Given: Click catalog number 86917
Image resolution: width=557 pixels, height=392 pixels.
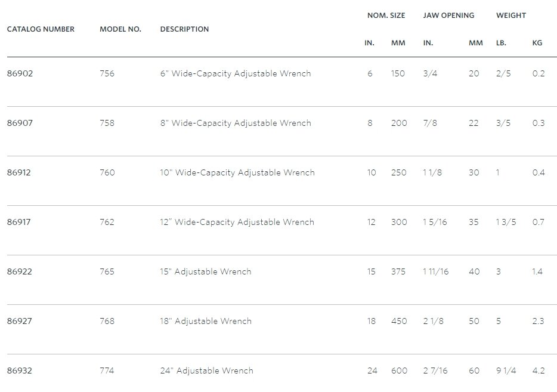Looking at the screenshot, I should coord(19,223).
